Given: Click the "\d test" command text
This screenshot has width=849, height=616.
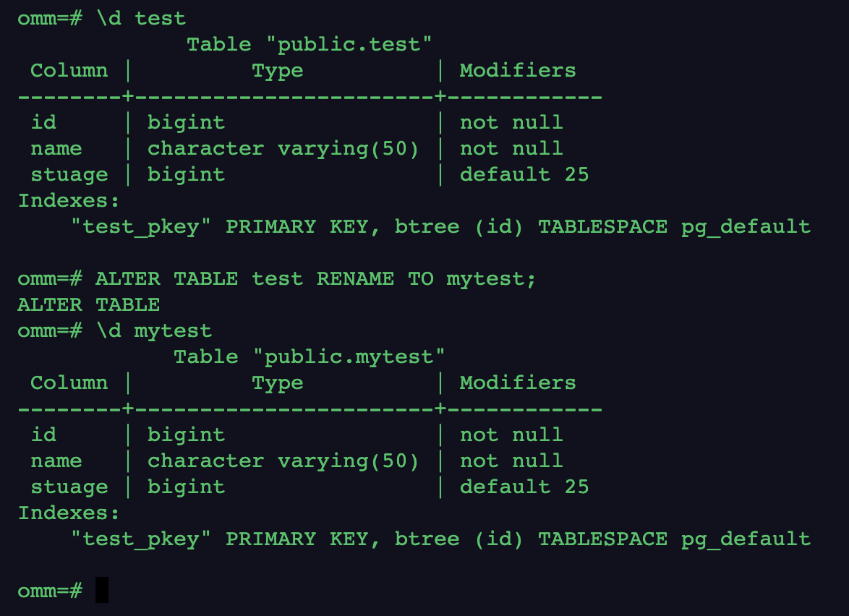Looking at the screenshot, I should (141, 18).
